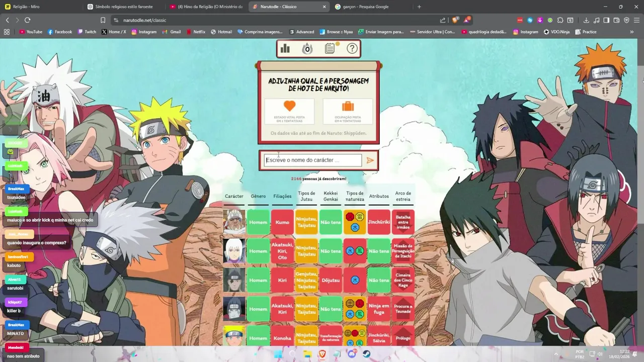
Task: Click the Dōjutsu Kekkei Genkai cell
Action: point(331,280)
